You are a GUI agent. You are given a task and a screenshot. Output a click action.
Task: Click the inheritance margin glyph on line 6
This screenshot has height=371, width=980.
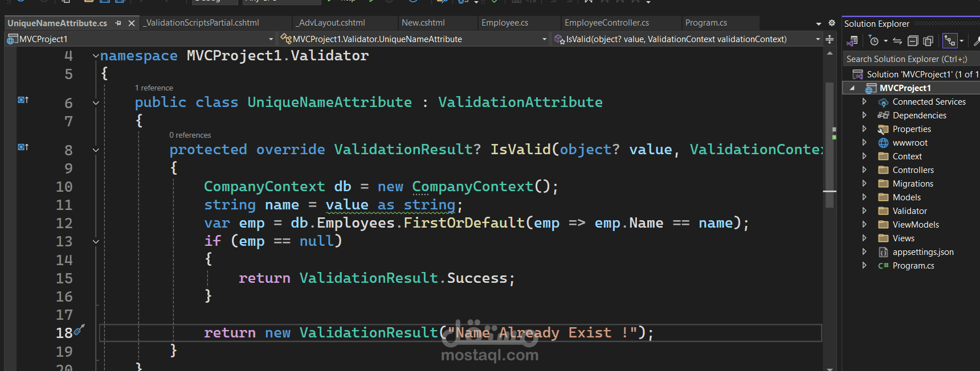[x=23, y=100]
